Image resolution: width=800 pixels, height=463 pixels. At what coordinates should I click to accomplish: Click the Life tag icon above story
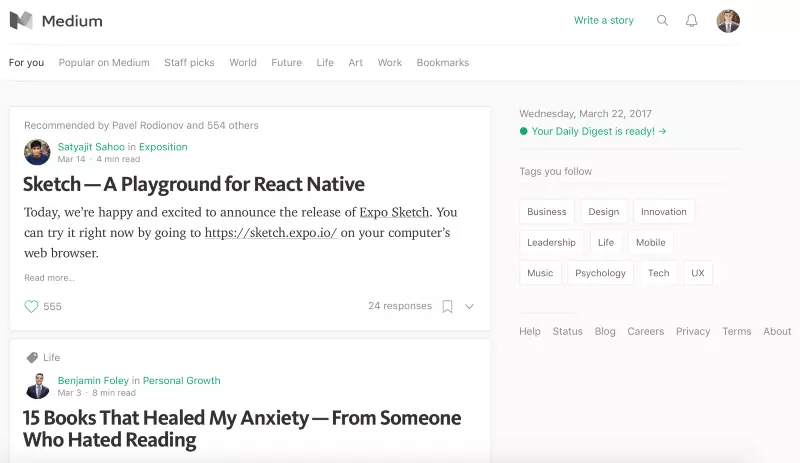[x=32, y=357]
